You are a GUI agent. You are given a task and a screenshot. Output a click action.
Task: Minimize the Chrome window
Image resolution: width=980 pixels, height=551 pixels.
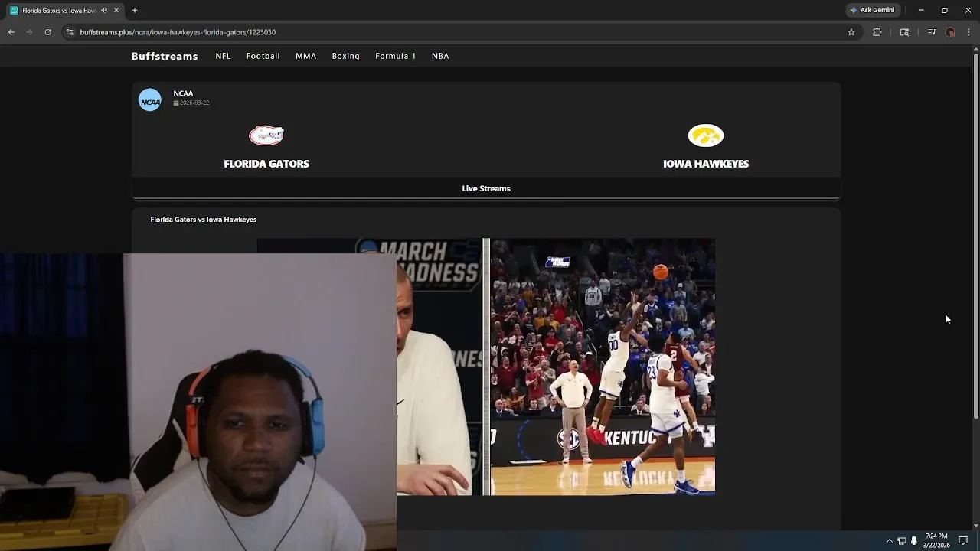921,10
